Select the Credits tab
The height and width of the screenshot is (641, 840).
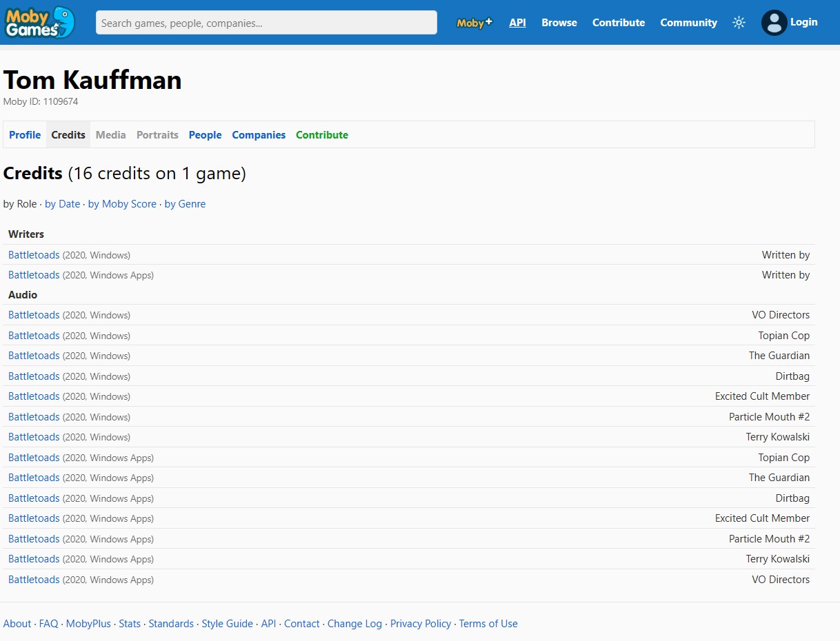coord(68,135)
